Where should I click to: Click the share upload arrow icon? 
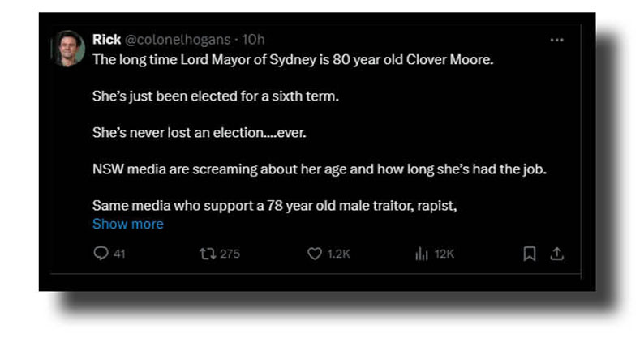point(556,254)
